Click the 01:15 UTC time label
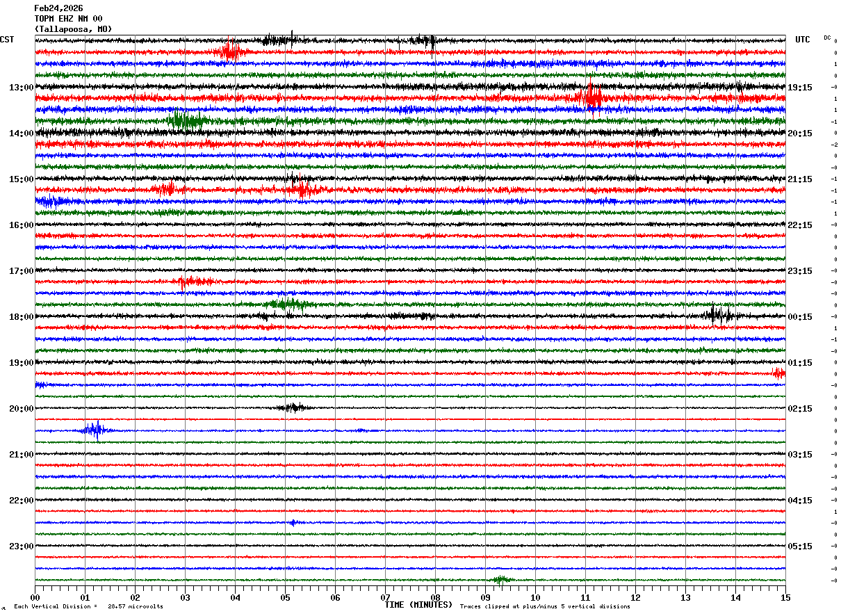 799,363
